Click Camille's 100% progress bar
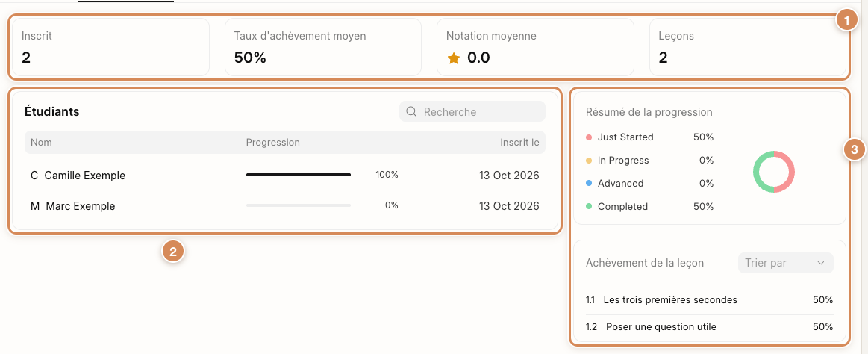The height and width of the screenshot is (354, 868). (299, 175)
